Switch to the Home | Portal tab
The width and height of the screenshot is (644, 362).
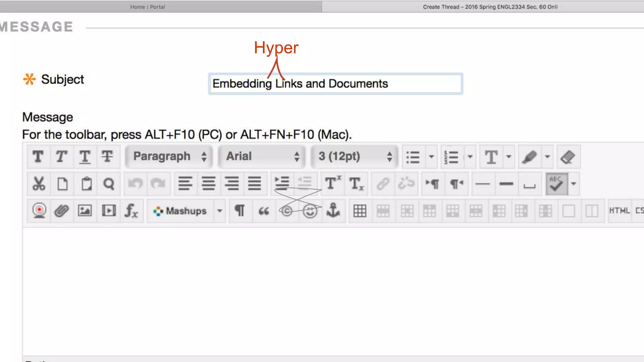148,7
